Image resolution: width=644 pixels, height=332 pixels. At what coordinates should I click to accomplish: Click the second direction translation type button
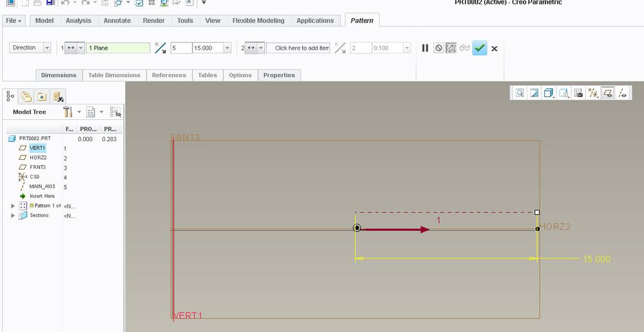coord(251,48)
